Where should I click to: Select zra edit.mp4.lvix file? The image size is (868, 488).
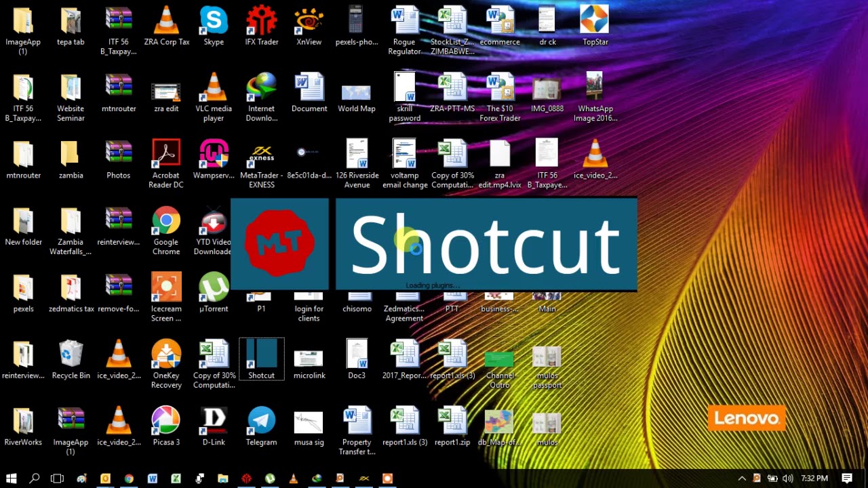click(x=500, y=163)
